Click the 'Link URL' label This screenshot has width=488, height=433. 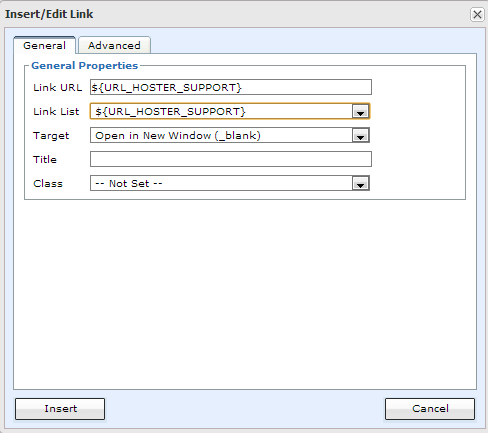click(x=57, y=87)
